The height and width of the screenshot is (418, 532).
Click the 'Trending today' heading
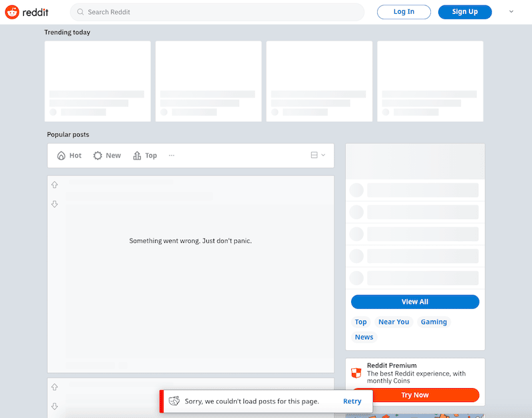pyautogui.click(x=67, y=32)
